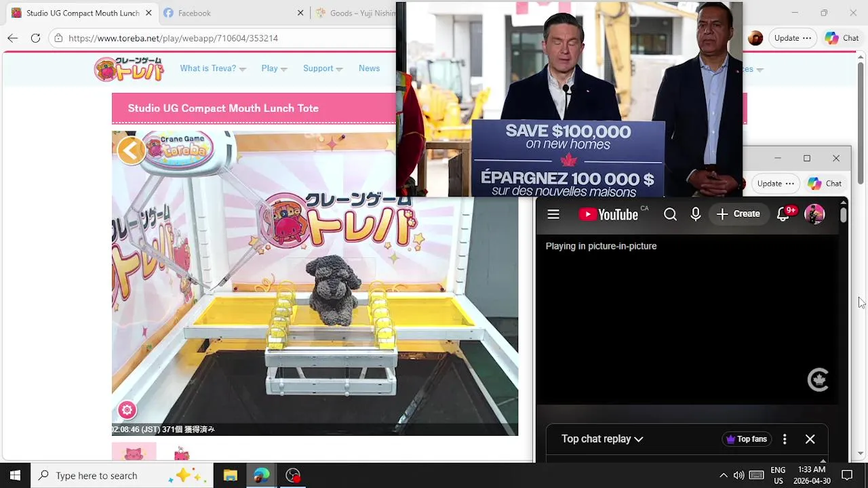Open touch keyboard tray icon
This screenshot has width=868, height=488.
click(757, 475)
